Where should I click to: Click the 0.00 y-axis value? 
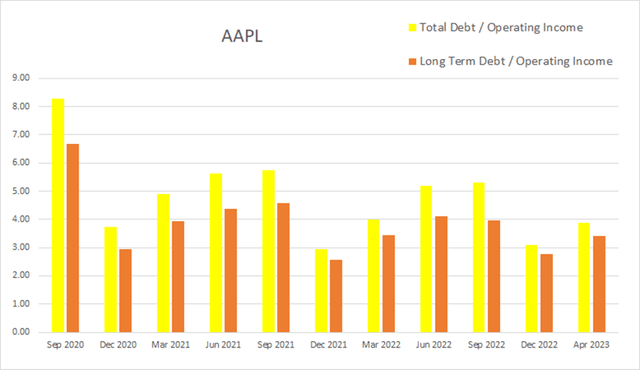tap(21, 332)
